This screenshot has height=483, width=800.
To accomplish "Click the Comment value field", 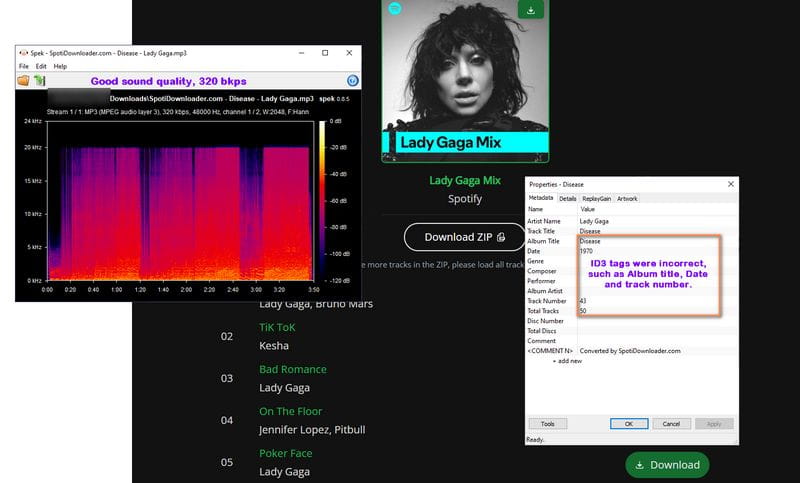I will click(x=657, y=341).
